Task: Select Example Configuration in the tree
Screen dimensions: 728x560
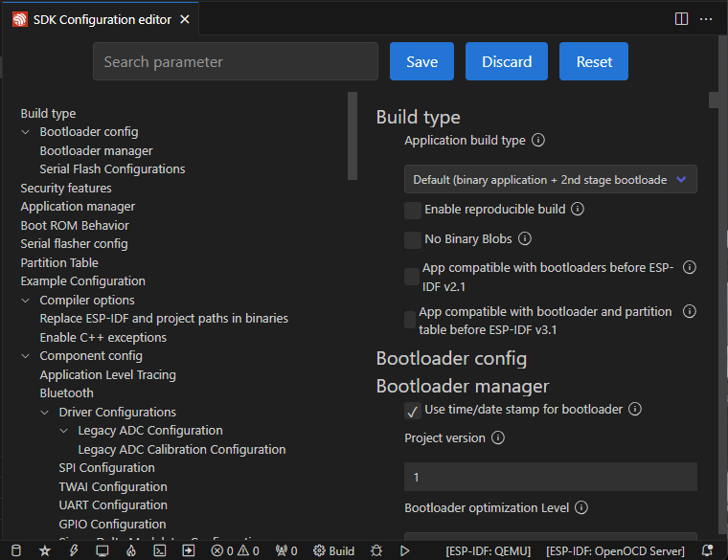Action: (x=83, y=281)
